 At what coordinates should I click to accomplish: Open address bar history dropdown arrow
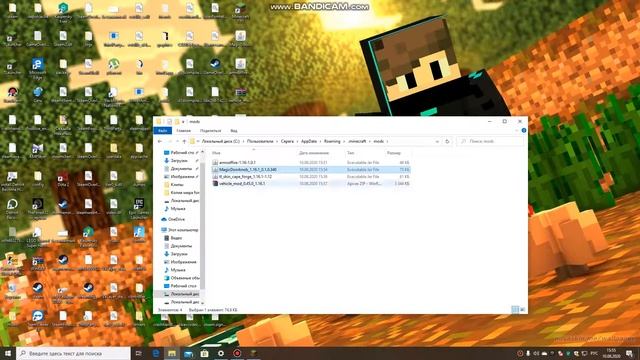click(x=437, y=141)
